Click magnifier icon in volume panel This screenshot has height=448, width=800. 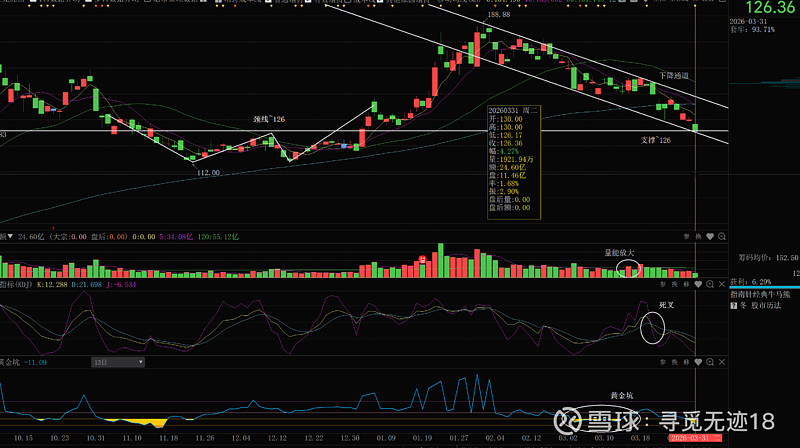[721, 237]
